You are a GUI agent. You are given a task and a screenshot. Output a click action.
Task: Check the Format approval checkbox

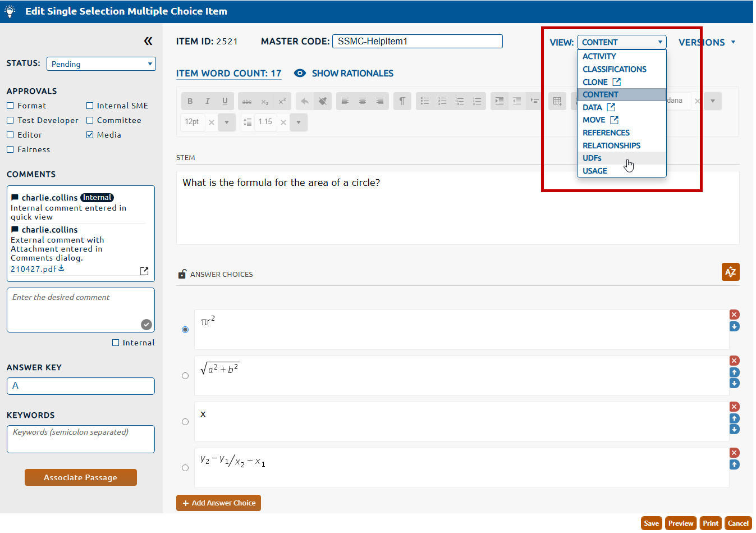(10, 106)
